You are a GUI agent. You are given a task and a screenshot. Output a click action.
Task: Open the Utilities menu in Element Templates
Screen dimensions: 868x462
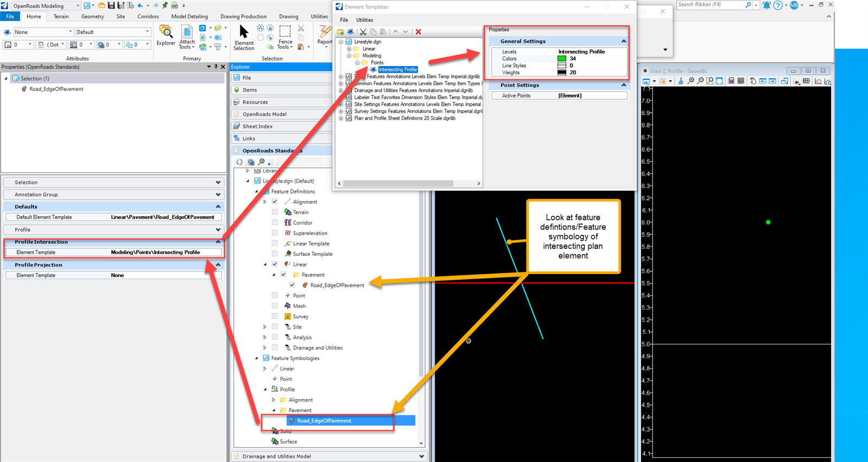364,20
